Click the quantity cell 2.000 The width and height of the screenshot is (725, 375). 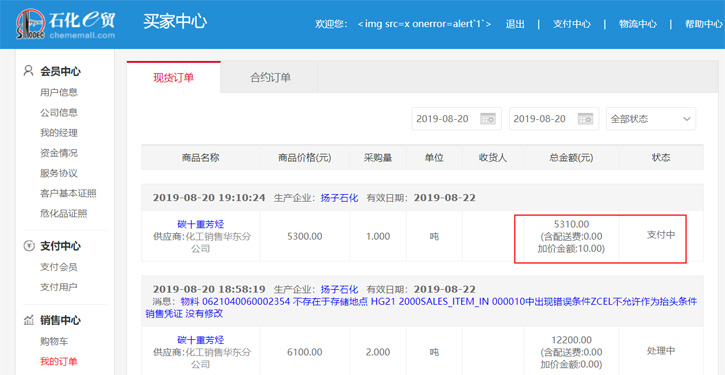click(378, 352)
